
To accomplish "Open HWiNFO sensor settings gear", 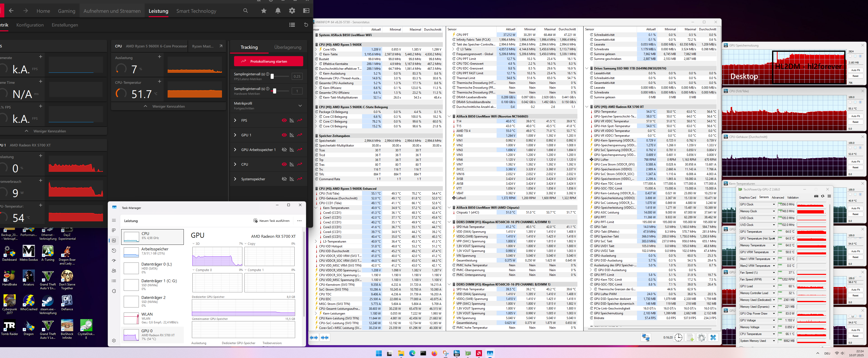I will click(x=701, y=338).
